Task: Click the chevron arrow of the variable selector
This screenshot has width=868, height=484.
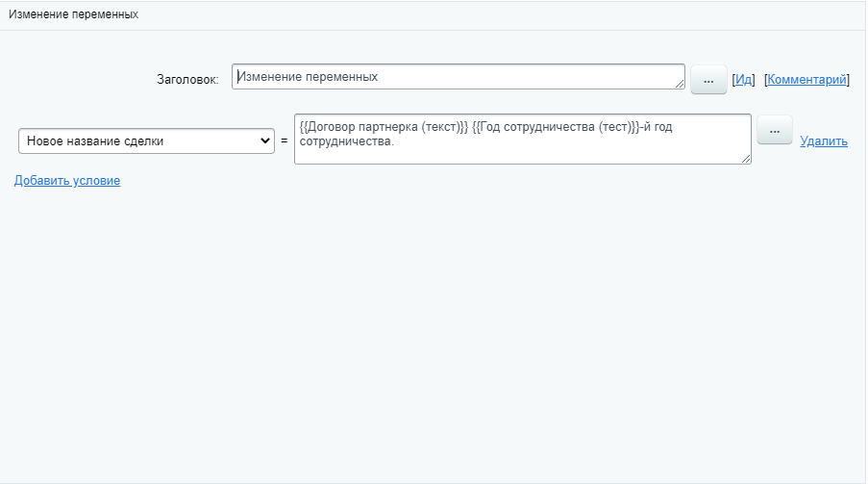Action: tap(265, 140)
